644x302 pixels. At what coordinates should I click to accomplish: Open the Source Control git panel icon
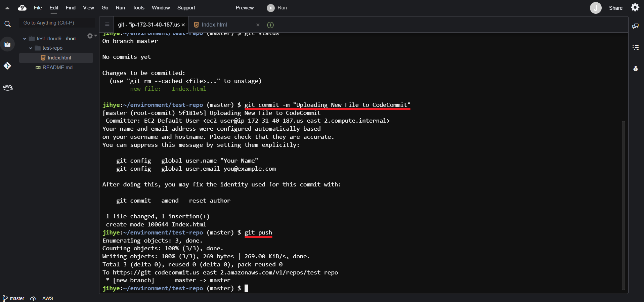point(7,66)
